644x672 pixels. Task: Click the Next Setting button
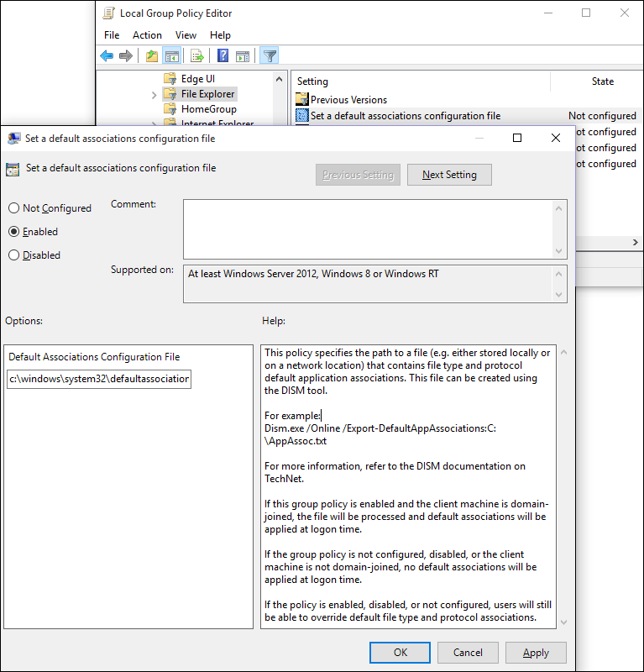point(449,175)
